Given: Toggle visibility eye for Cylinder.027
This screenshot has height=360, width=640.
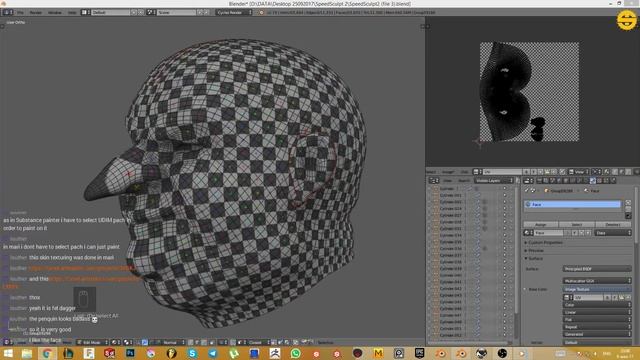Looking at the screenshot, I should (x=505, y=215).
